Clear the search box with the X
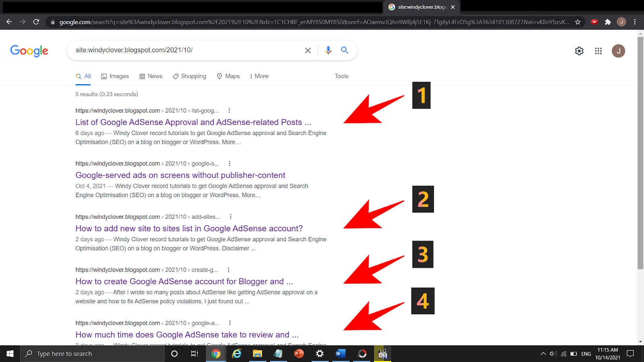The width and height of the screenshot is (644, 362). tap(308, 50)
